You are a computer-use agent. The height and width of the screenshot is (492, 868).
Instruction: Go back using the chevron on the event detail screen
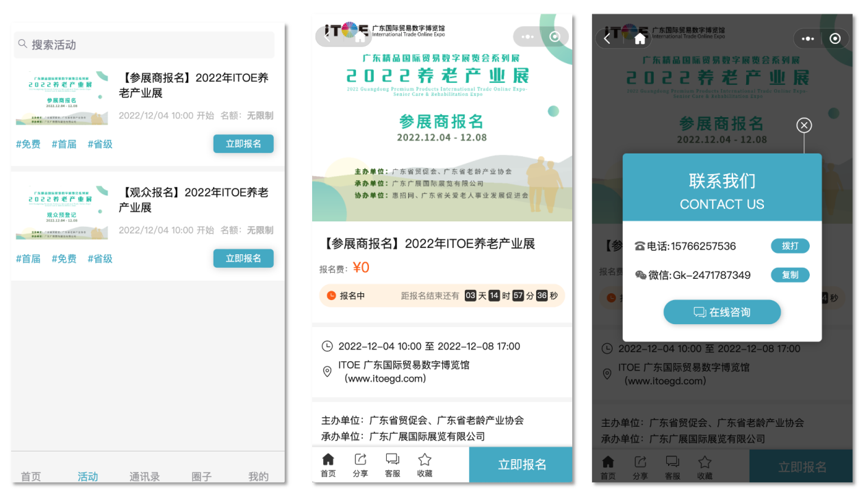tap(327, 37)
